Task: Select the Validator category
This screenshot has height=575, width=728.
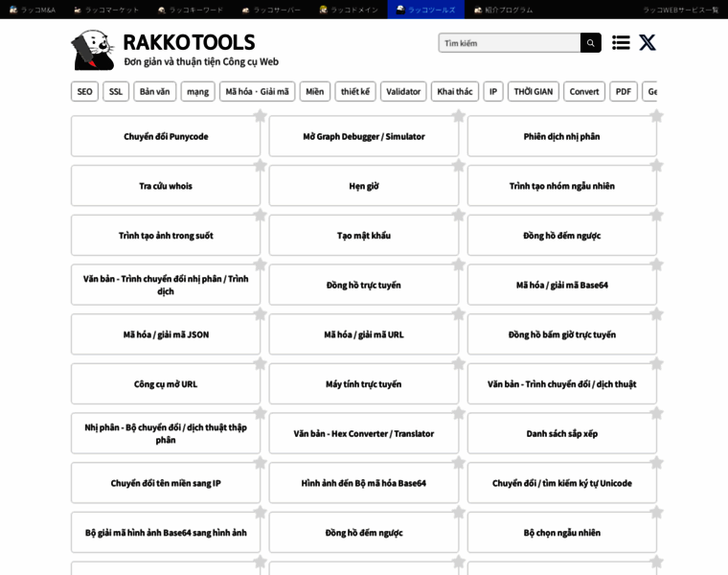Action: click(x=403, y=91)
